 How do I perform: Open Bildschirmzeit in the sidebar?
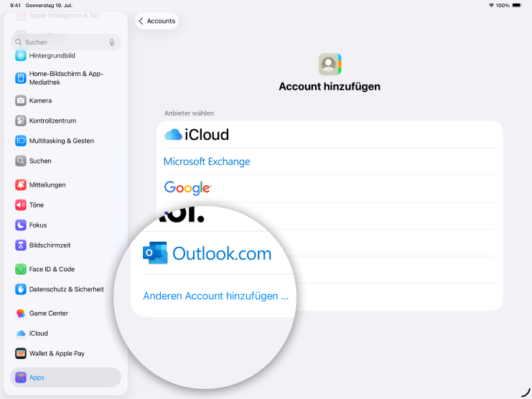tap(50, 245)
